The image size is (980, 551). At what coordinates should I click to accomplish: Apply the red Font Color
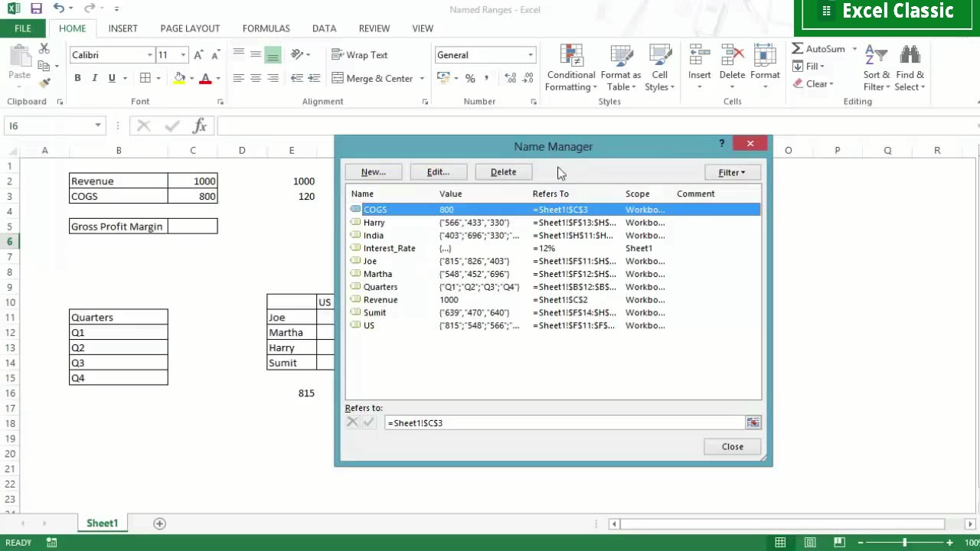click(205, 78)
